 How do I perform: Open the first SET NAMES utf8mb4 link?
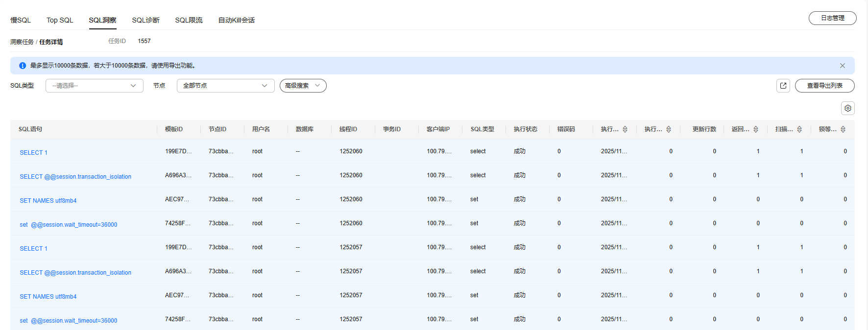click(48, 201)
